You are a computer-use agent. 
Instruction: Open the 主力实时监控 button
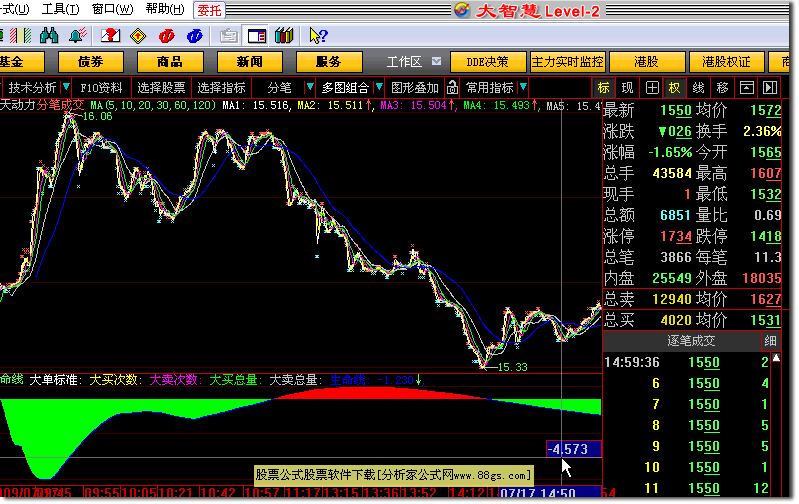567,62
